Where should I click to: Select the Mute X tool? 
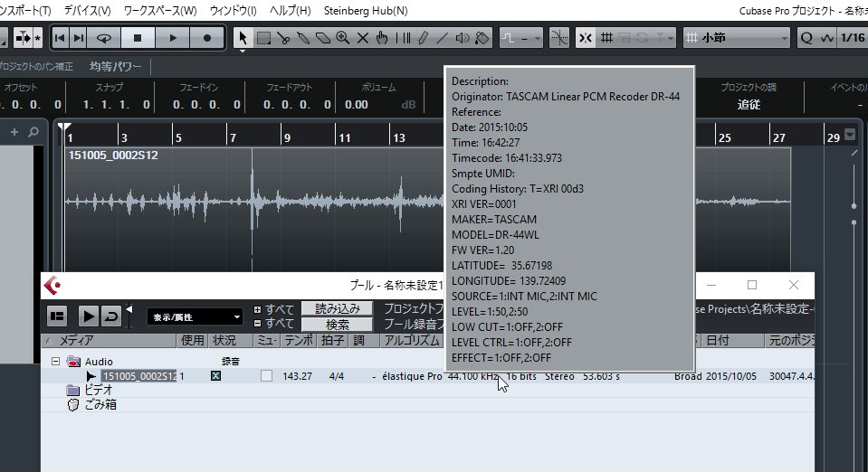pos(363,38)
